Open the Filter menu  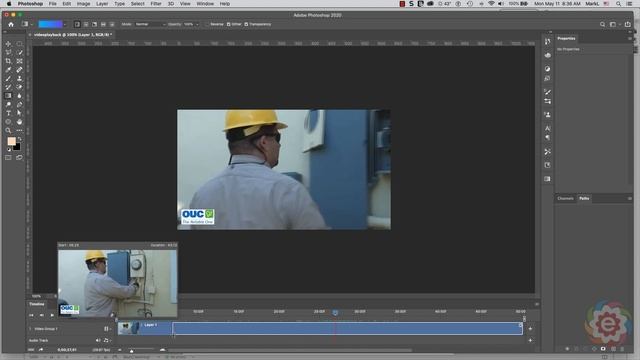tap(156, 4)
